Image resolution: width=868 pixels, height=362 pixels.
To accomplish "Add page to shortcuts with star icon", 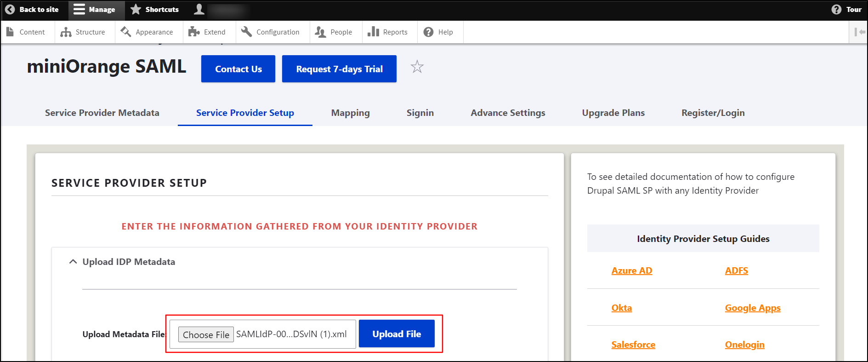I will [417, 67].
